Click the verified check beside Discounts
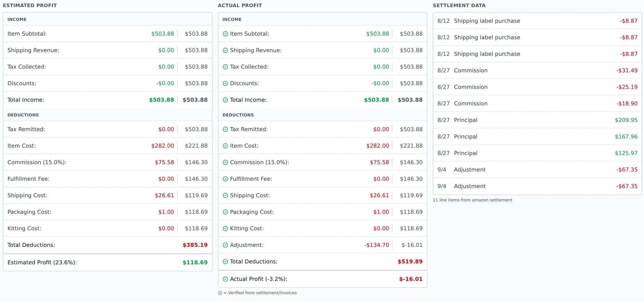Viewport: 644px width, 302px height. coord(225,84)
